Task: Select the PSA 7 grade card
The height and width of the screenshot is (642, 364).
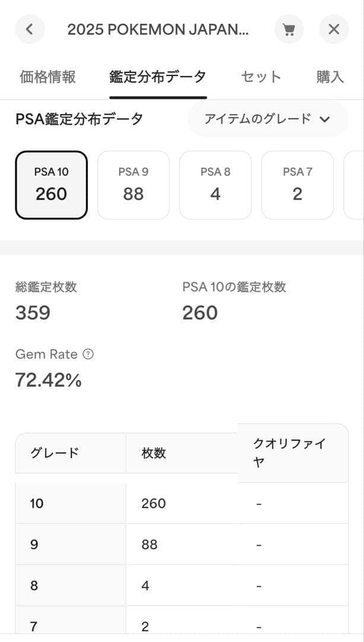Action: click(297, 185)
